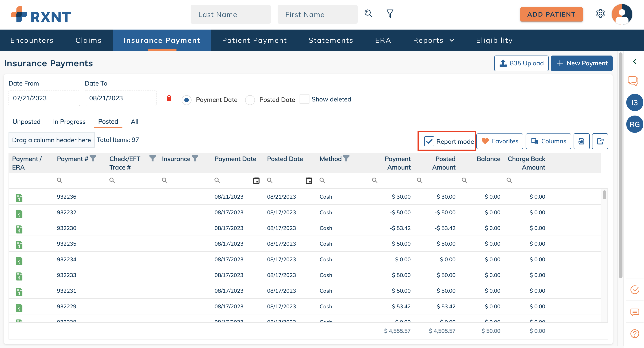
Task: Select the RG user badge
Action: point(635,124)
